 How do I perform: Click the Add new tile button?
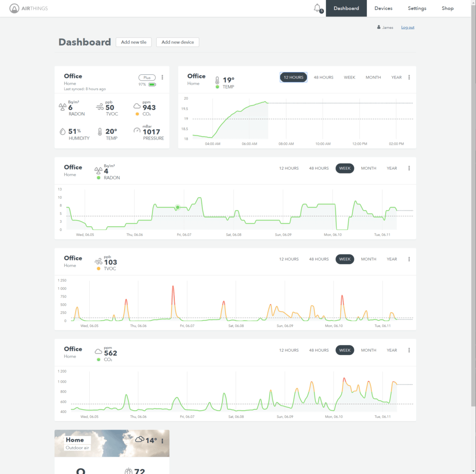point(134,42)
